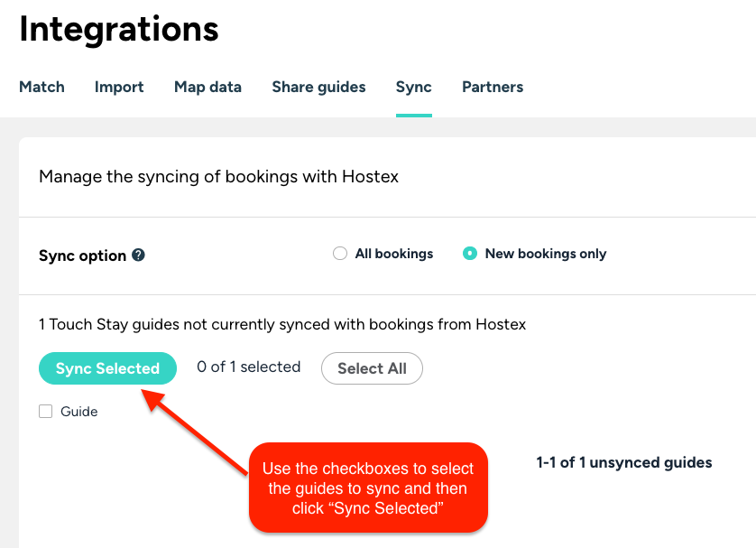Screen dimensions: 756x548
Task: Select the New bookings only radio button
Action: 470,254
